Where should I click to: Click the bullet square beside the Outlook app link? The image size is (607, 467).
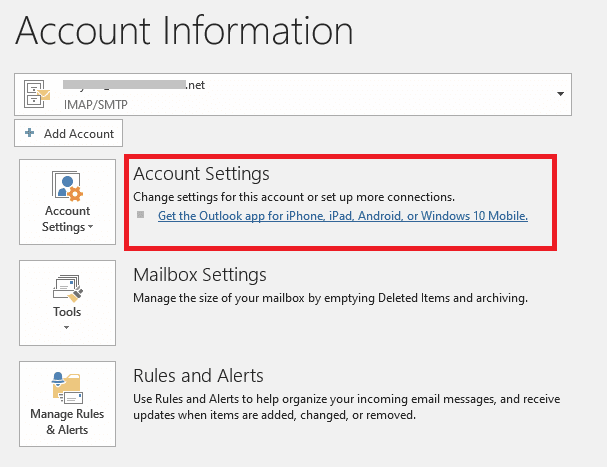point(141,215)
